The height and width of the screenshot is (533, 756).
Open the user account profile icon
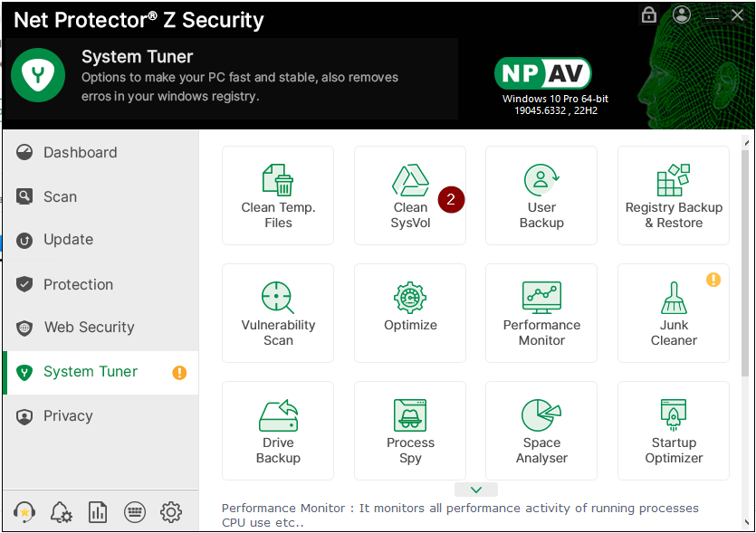coord(682,15)
